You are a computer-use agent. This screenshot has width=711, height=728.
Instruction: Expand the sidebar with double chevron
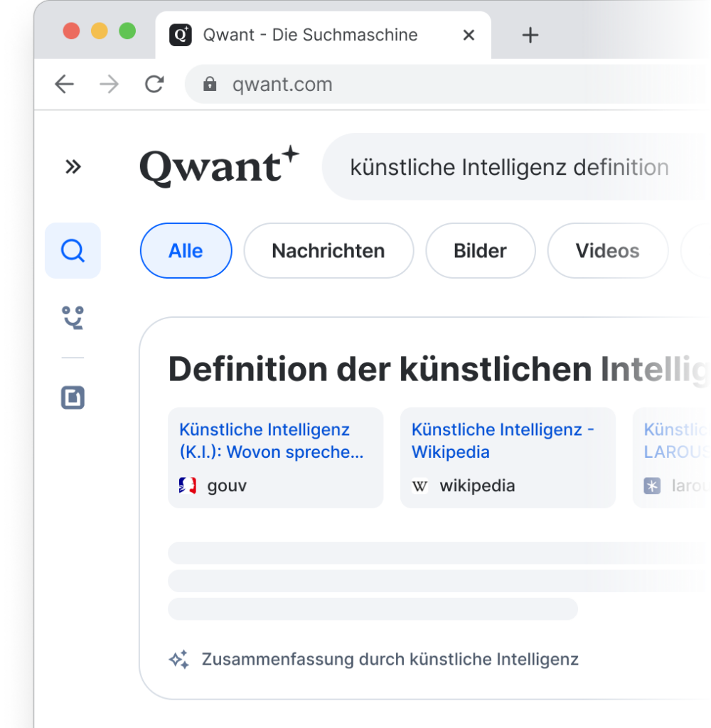click(73, 167)
